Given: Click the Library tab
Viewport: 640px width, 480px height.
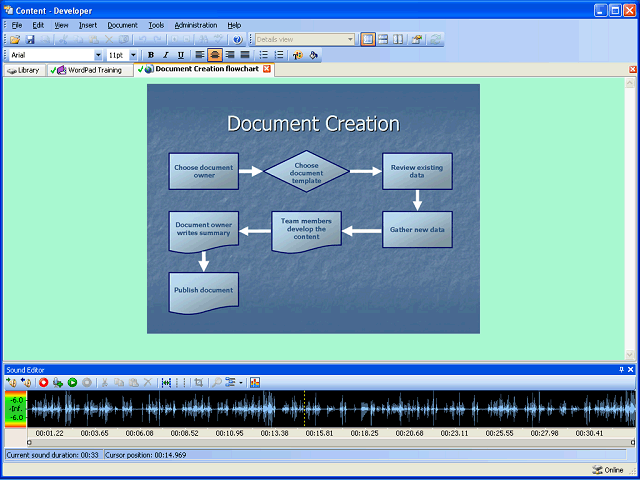Looking at the screenshot, I should pyautogui.click(x=23, y=70).
